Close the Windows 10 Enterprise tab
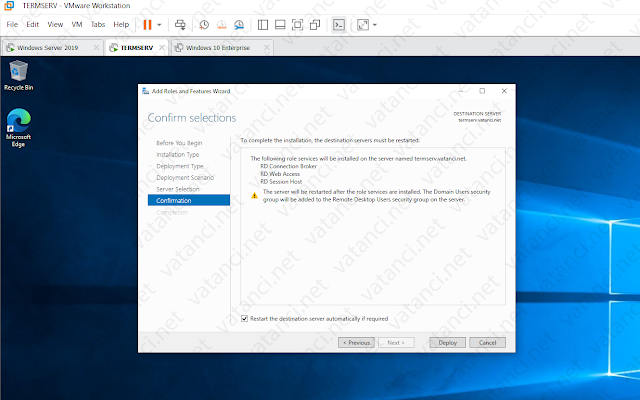Screen dimensions: 640x400 click(x=267, y=48)
